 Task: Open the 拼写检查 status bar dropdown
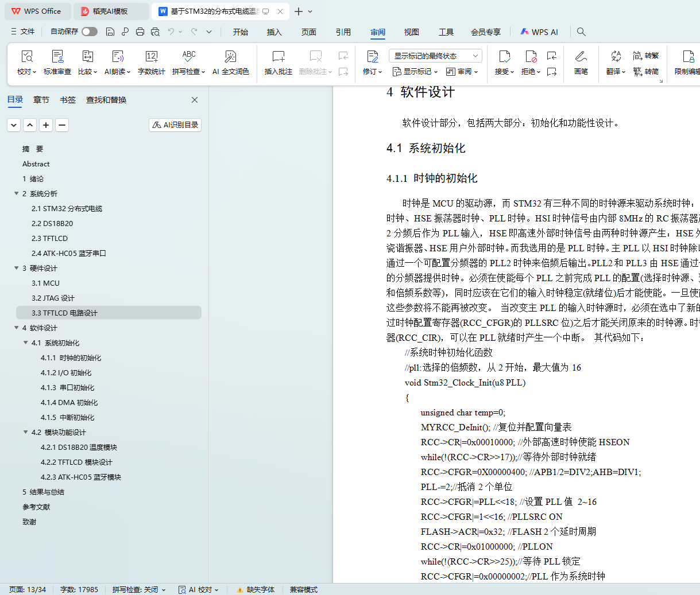pos(139,590)
